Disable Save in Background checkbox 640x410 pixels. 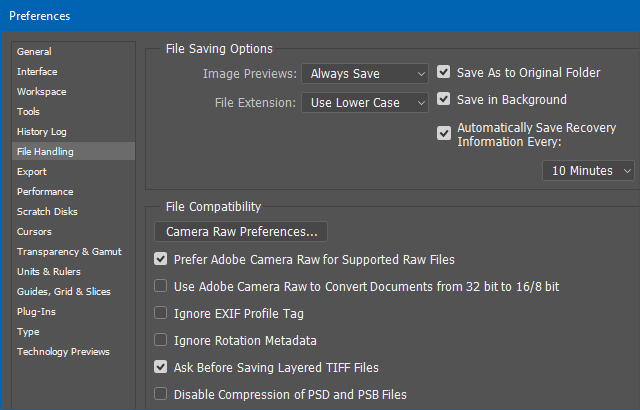(444, 99)
